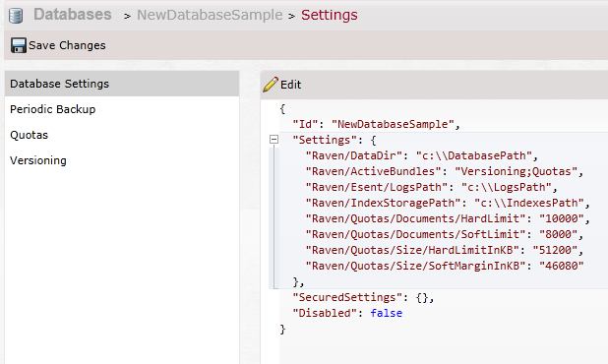Screen dimensions: 608x364
Task: Select the Database Settings section
Action: [x=122, y=84]
